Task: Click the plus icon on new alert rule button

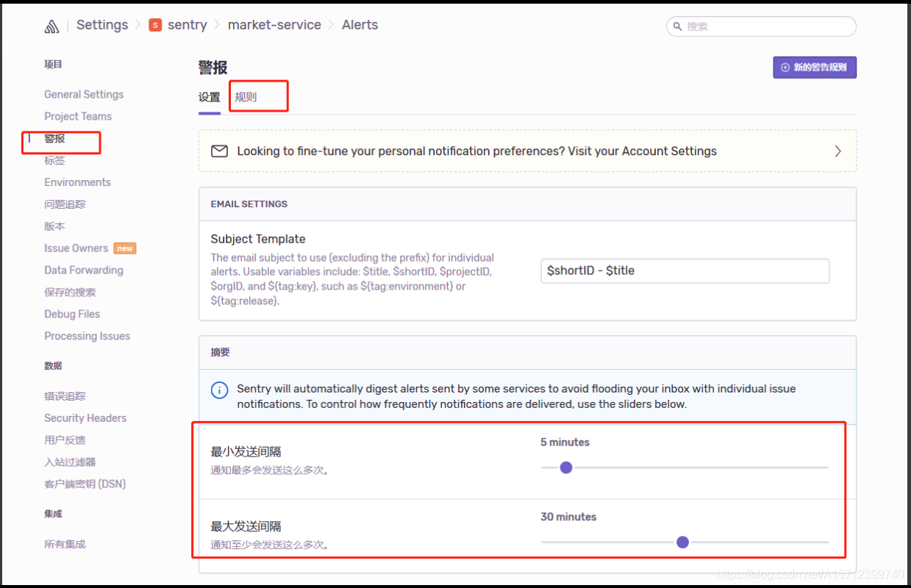Action: point(785,68)
